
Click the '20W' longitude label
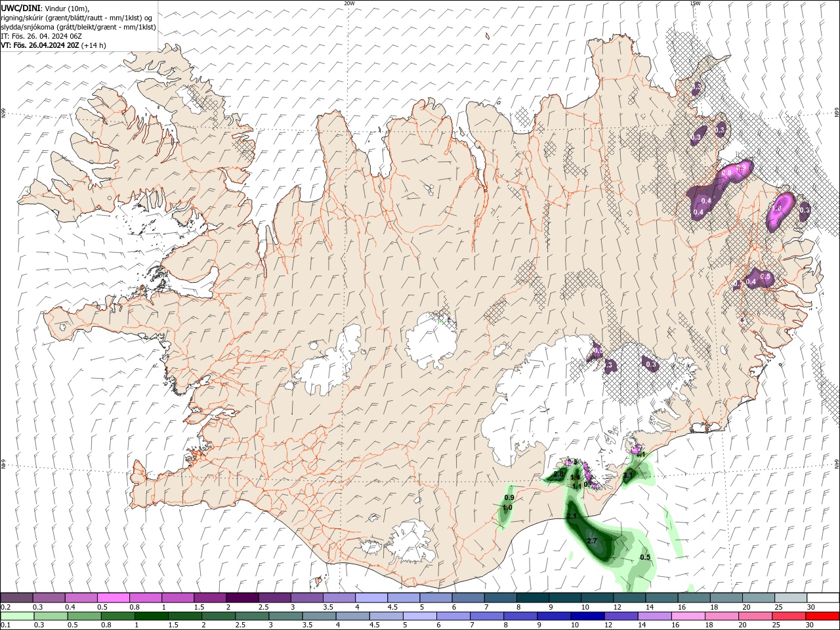tap(349, 3)
